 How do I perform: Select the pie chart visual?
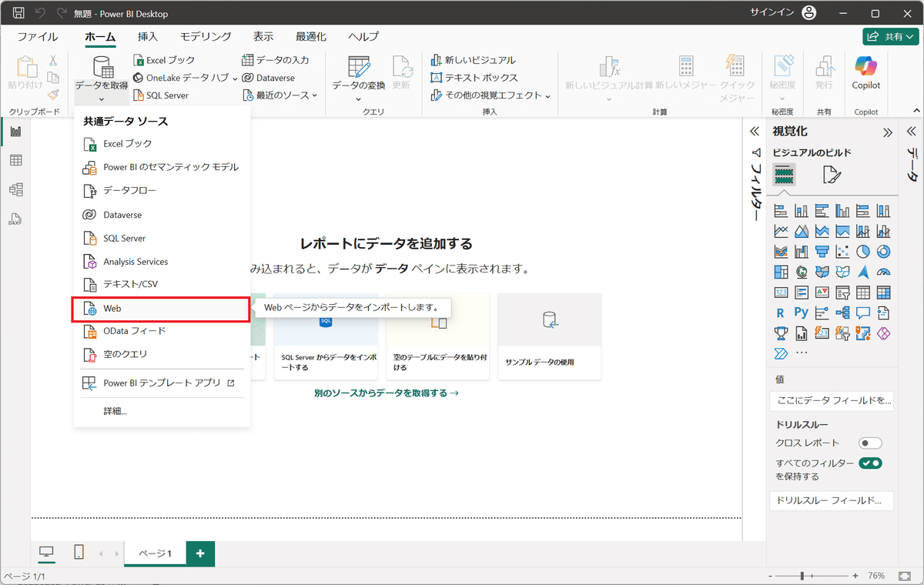point(863,251)
